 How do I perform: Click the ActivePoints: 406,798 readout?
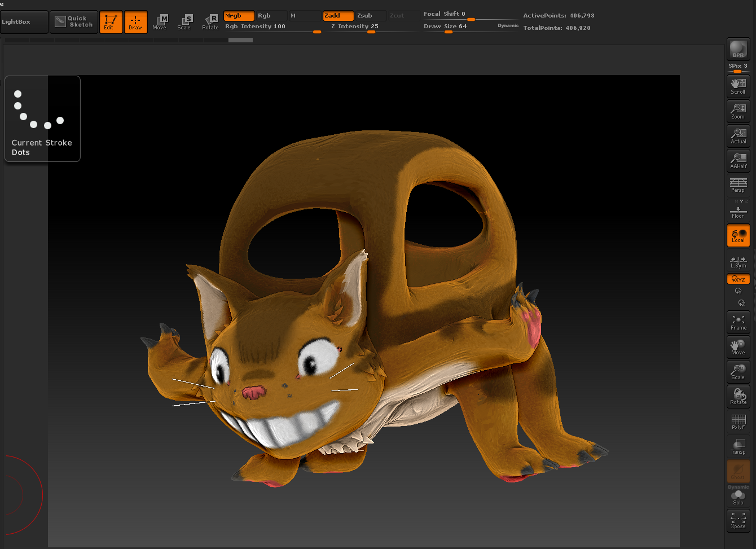(x=559, y=16)
